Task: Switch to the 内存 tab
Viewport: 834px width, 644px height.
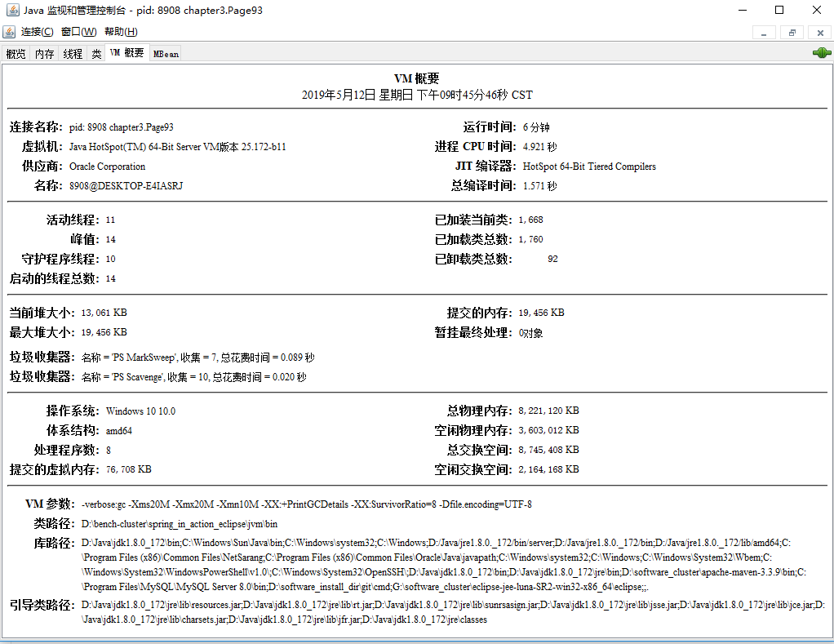Action: (x=45, y=54)
